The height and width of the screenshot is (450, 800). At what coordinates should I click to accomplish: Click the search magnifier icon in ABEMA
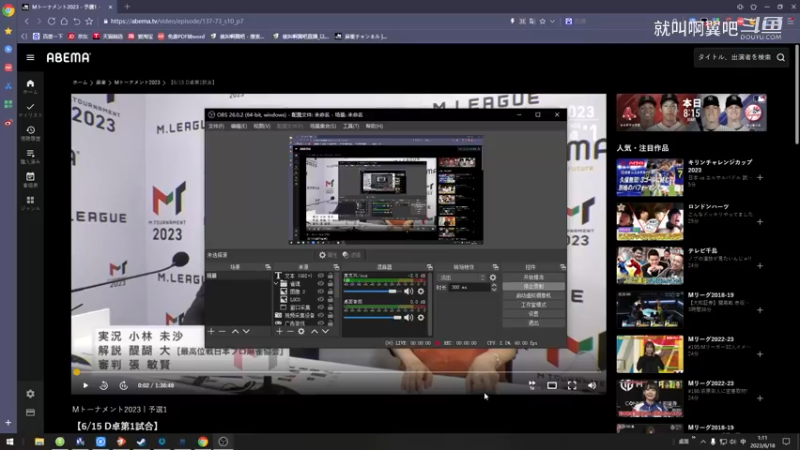781,58
